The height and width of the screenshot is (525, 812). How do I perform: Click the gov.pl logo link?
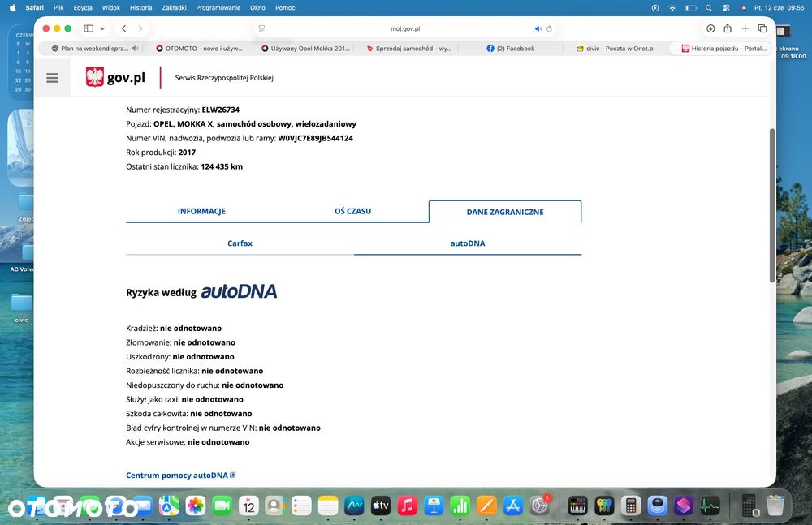click(115, 78)
